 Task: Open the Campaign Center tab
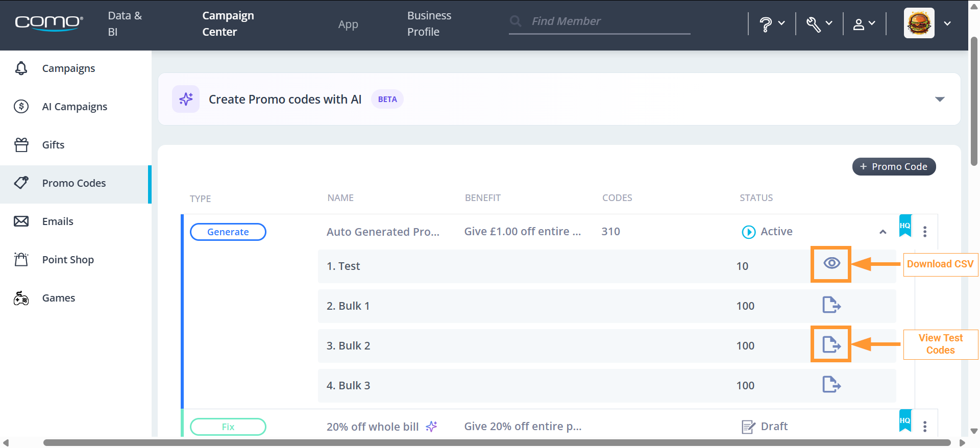(228, 24)
